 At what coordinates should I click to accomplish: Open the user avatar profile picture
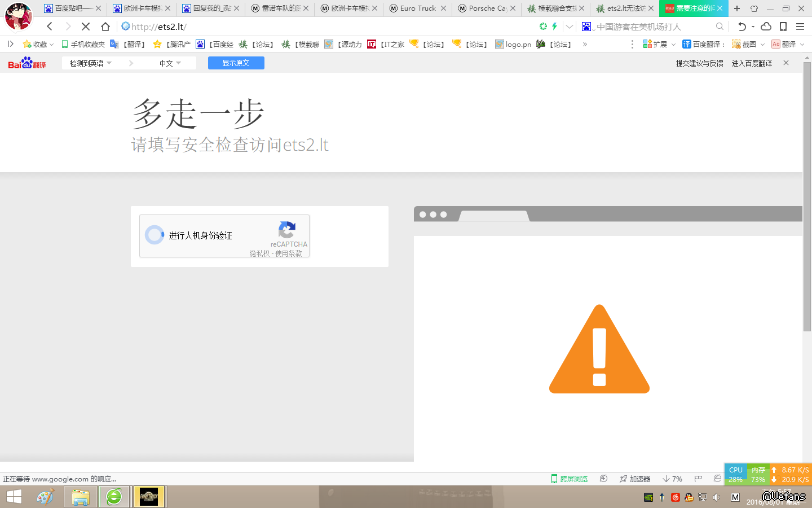(18, 16)
